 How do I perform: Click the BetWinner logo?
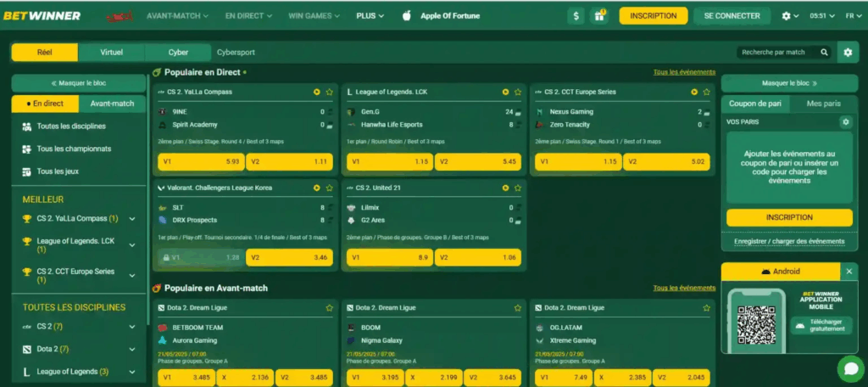[x=42, y=15]
